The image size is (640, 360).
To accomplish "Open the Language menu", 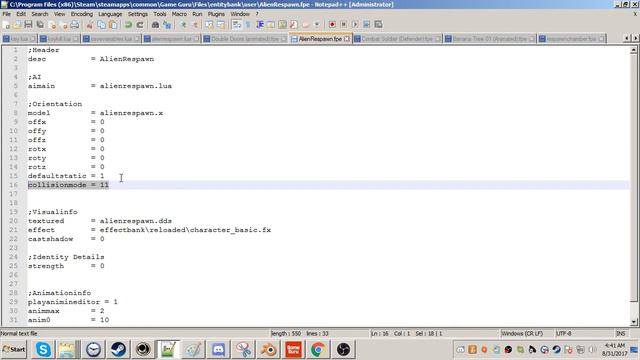I will point(110,14).
